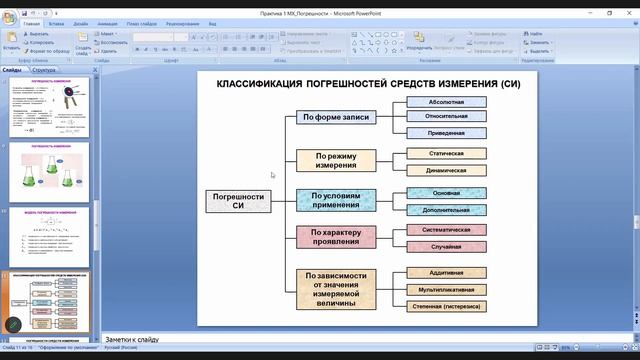Click the zoom percentage in status bar

[565, 348]
